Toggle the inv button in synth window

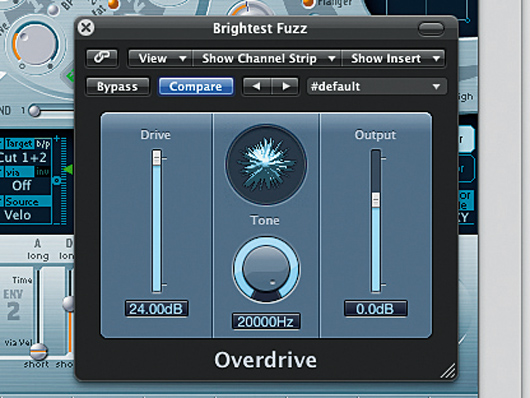tap(43, 172)
